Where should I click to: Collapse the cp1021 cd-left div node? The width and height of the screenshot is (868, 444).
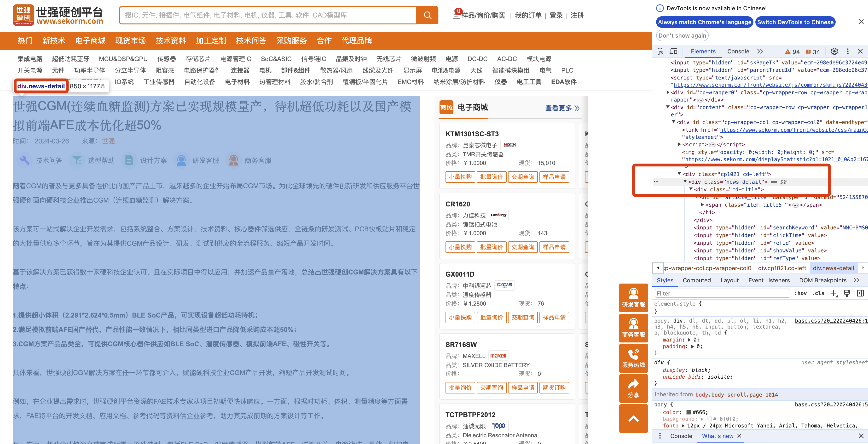[680, 174]
